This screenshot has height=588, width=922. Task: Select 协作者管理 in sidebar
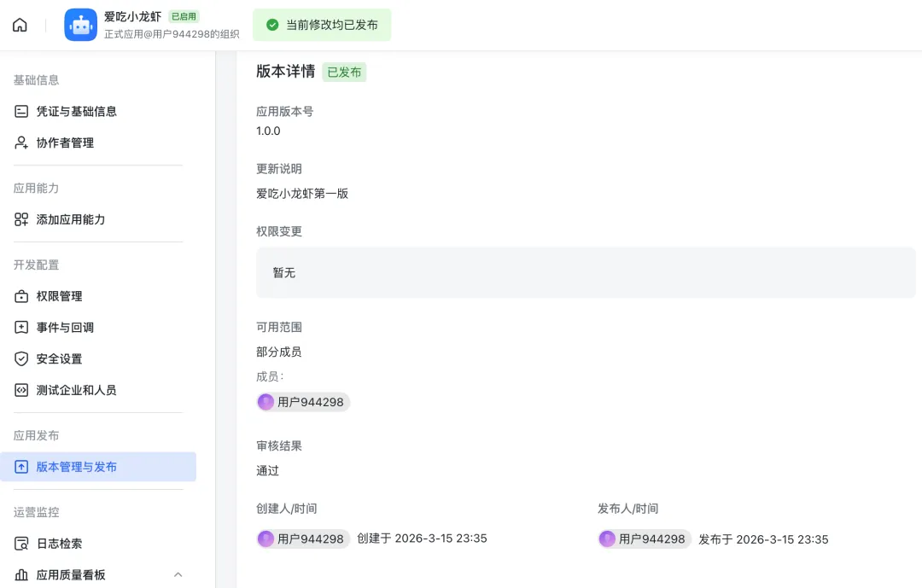point(65,143)
